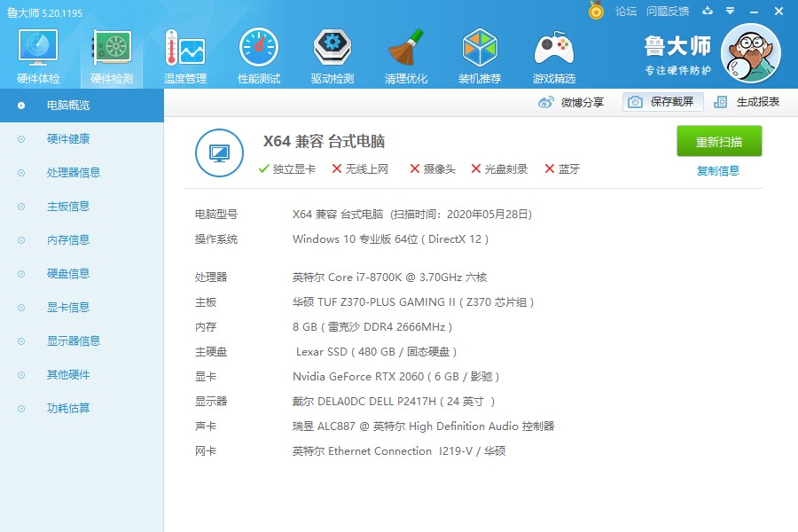
Task: Click the 复制信息 copy link
Action: 719,169
